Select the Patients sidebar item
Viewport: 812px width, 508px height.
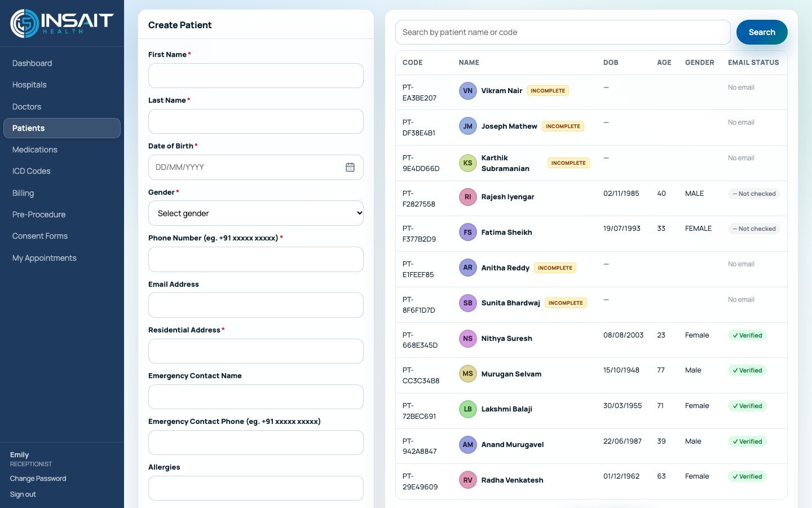point(62,128)
